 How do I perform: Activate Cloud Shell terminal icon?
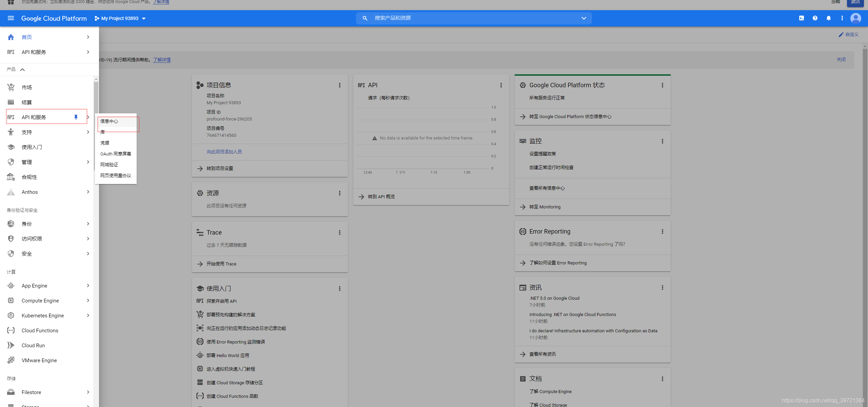(801, 18)
